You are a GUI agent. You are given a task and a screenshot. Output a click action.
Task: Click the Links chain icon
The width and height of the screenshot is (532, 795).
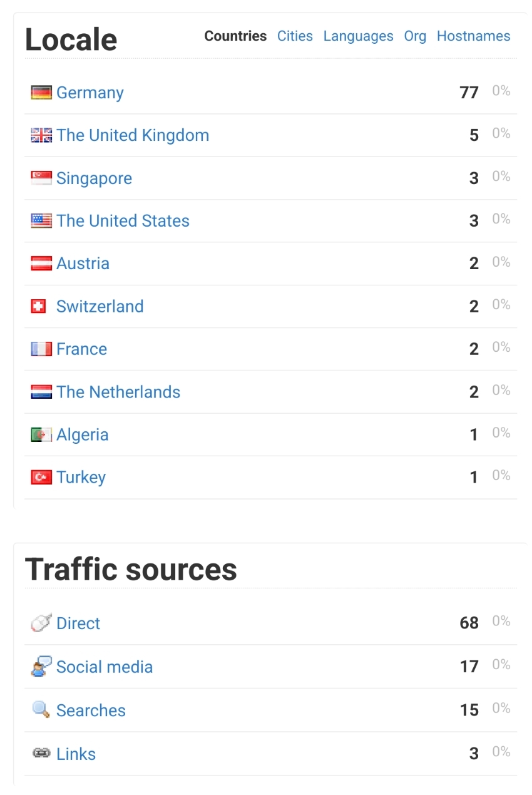pos(41,754)
